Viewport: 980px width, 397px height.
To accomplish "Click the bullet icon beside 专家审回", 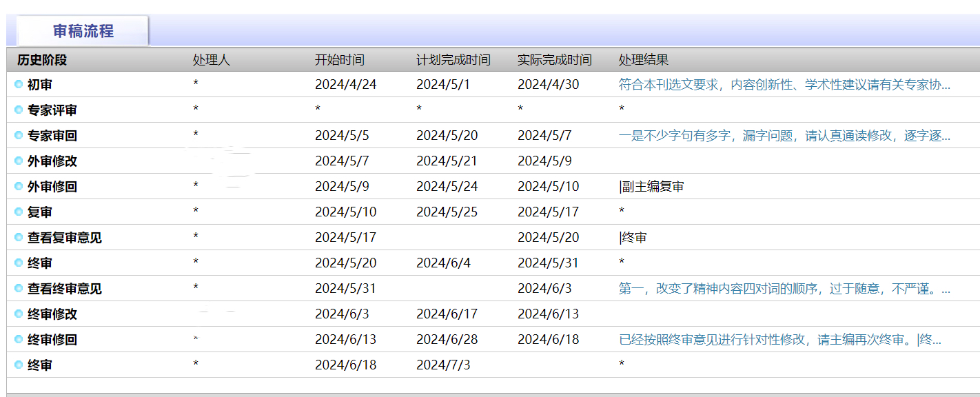I will tap(19, 136).
